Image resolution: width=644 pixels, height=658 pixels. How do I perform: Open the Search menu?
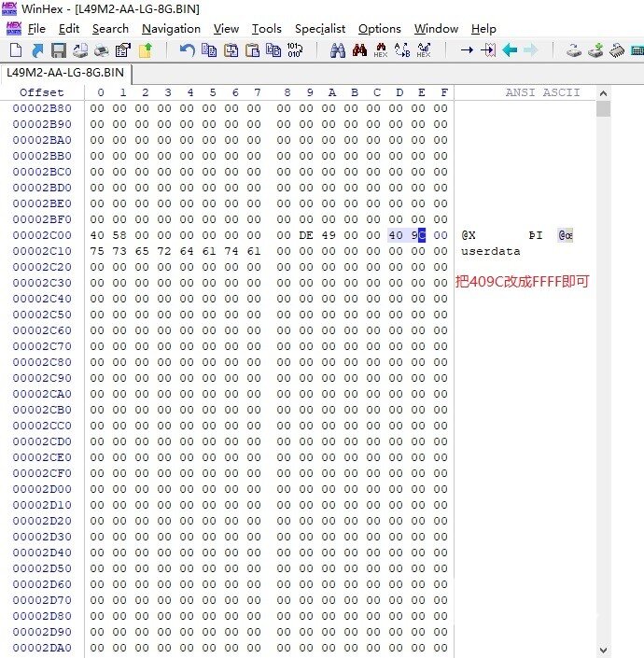[x=110, y=29]
